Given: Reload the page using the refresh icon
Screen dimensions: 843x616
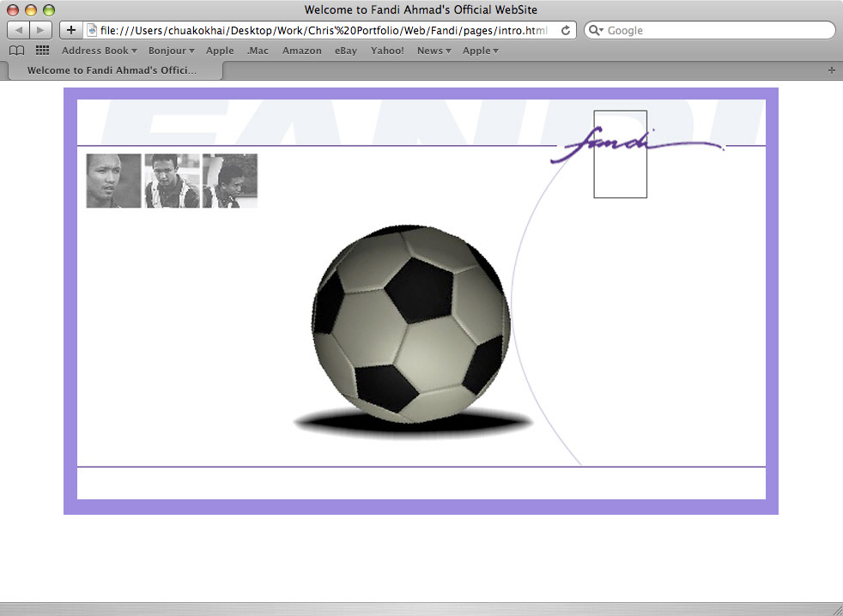Looking at the screenshot, I should 566,31.
